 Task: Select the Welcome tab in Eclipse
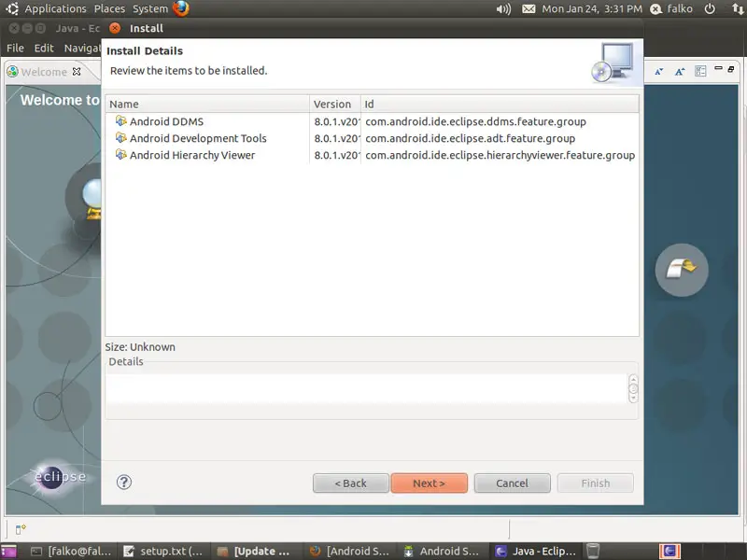(x=44, y=72)
